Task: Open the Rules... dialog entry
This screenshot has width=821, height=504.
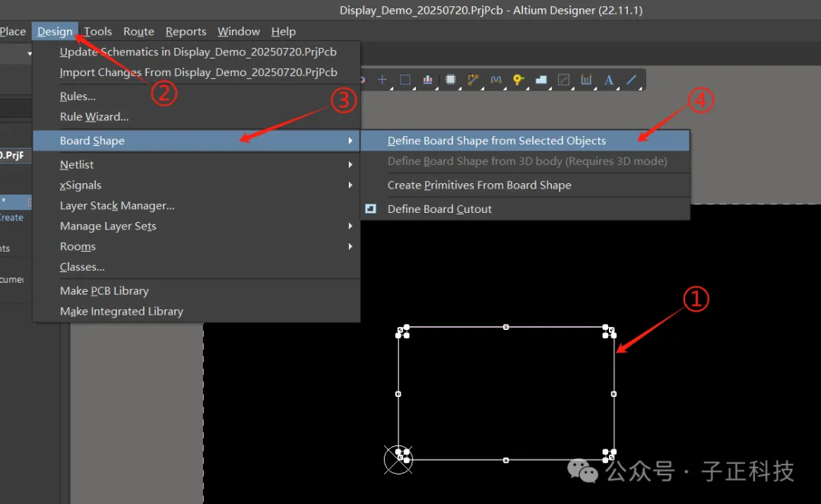Action: [196, 97]
